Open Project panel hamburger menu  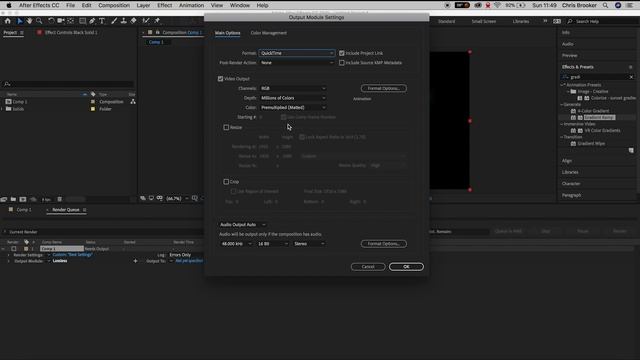(x=22, y=33)
